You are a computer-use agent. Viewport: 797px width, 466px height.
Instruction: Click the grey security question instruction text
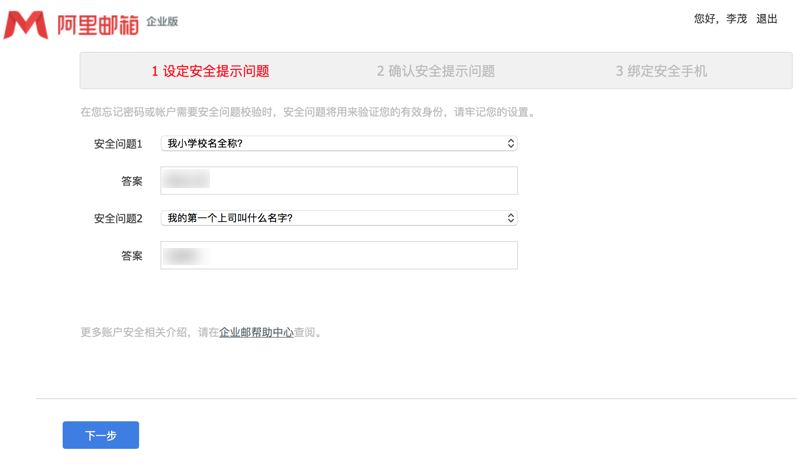308,112
